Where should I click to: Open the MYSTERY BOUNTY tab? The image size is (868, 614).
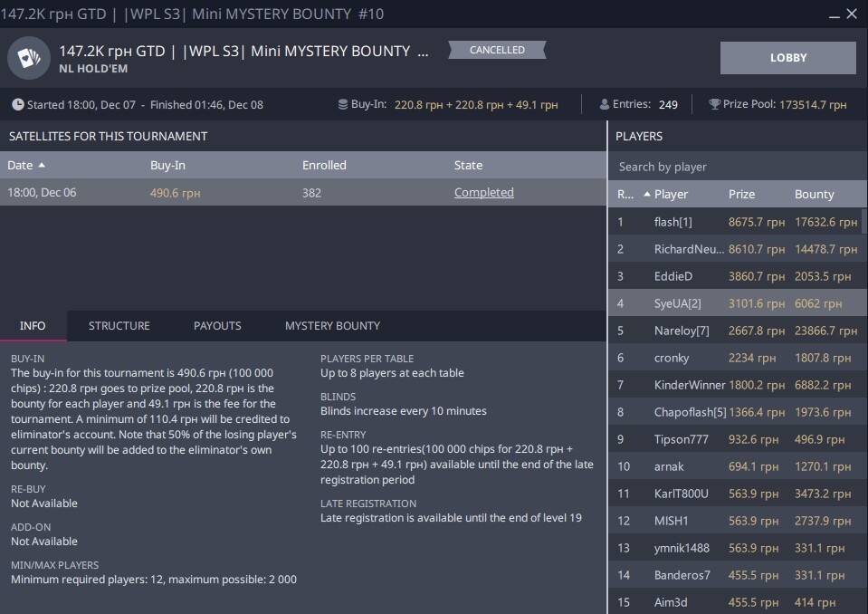tap(332, 326)
